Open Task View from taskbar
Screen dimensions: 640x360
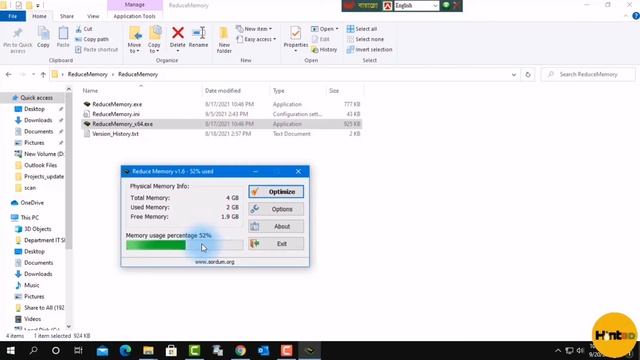tap(78, 351)
